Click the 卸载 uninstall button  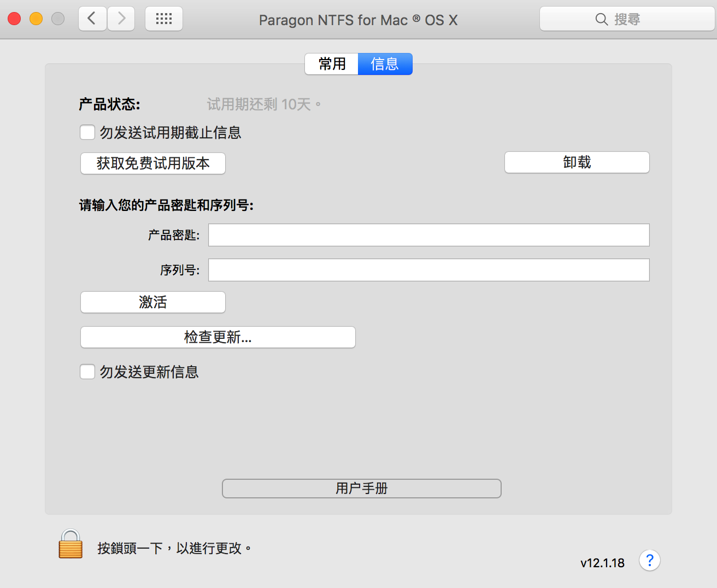pyautogui.click(x=577, y=162)
